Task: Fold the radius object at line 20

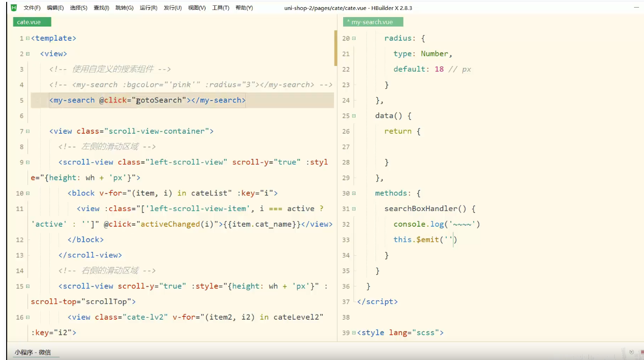Action: (354, 38)
